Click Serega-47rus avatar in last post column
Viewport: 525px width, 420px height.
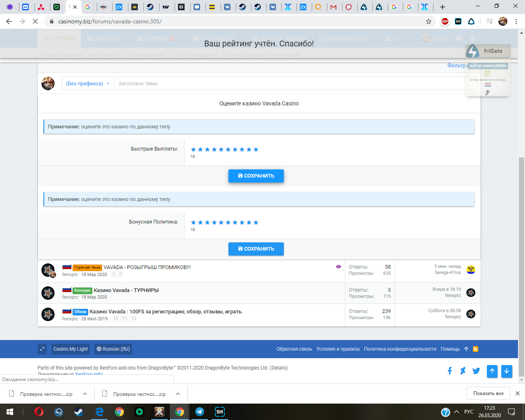471,269
